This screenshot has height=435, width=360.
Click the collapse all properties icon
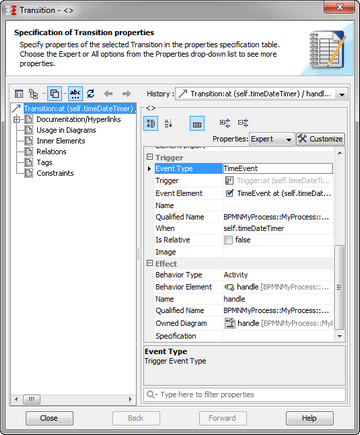click(x=243, y=123)
